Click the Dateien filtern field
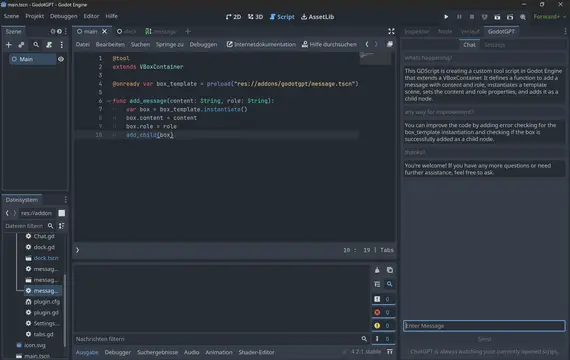This screenshot has width=570, height=360. coord(29,226)
